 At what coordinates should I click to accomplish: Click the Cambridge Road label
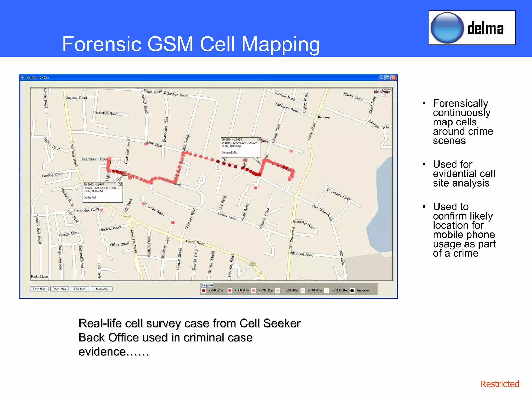click(87, 210)
